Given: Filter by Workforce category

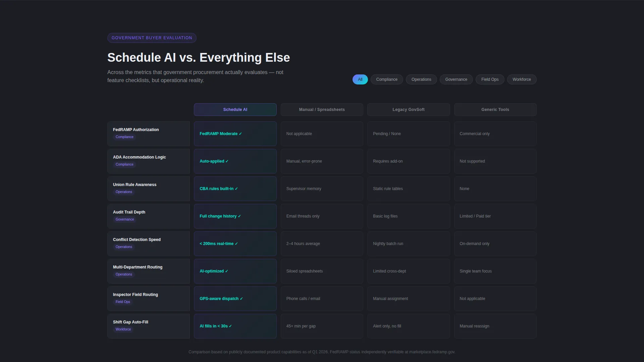Looking at the screenshot, I should 522,79.
